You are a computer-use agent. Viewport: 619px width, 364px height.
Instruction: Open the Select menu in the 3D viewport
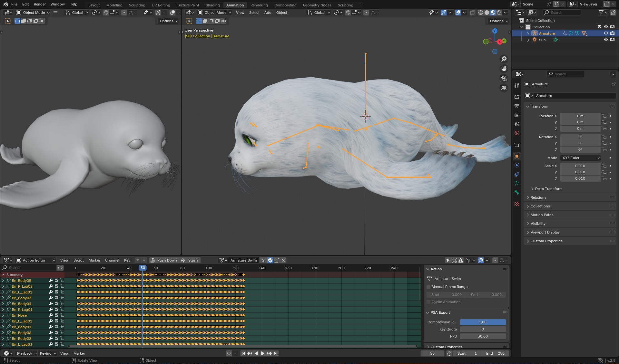254,13
